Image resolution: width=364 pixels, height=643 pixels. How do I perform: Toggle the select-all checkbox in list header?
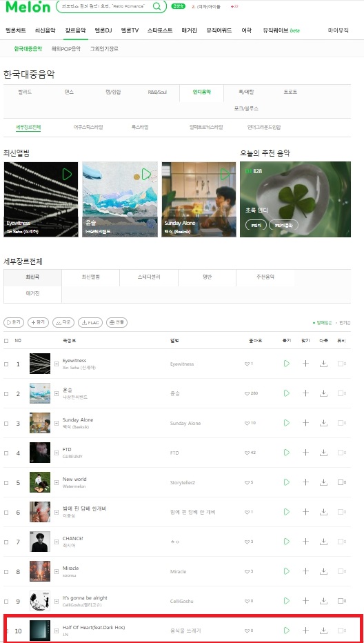tap(6, 340)
